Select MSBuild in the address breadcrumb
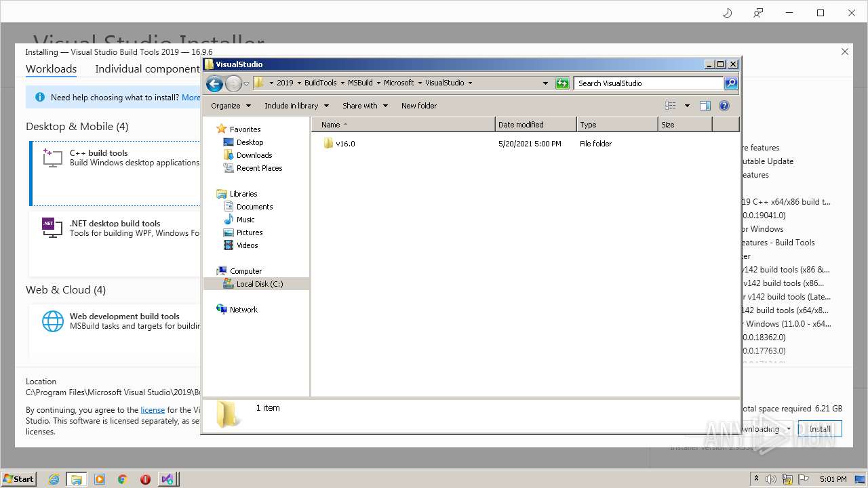This screenshot has width=868, height=488. tap(360, 83)
